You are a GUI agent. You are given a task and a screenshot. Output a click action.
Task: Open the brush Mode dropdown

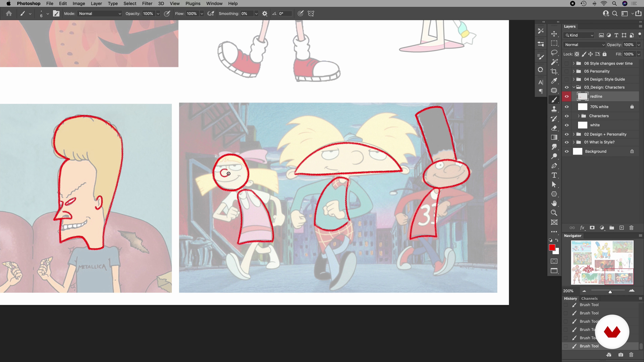(99, 13)
